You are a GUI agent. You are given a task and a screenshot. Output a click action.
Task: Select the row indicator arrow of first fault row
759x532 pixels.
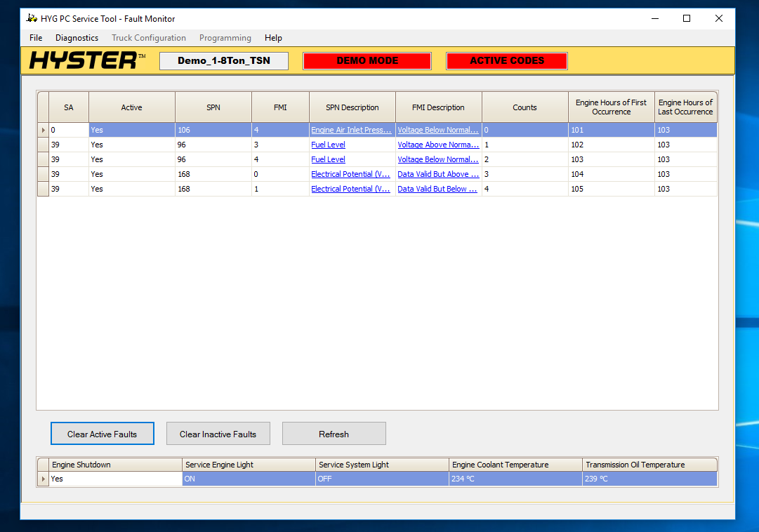pos(43,130)
